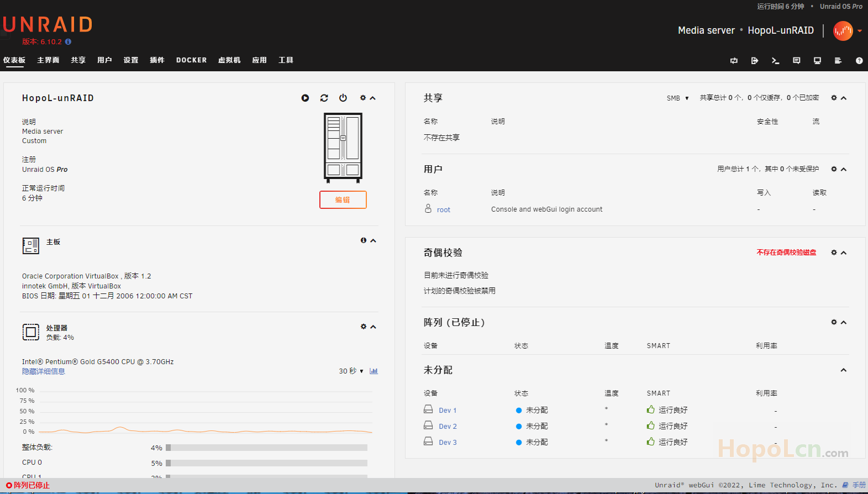Open HopoL-unRAID panel settings gear
The height and width of the screenshot is (494, 868).
[x=363, y=98]
